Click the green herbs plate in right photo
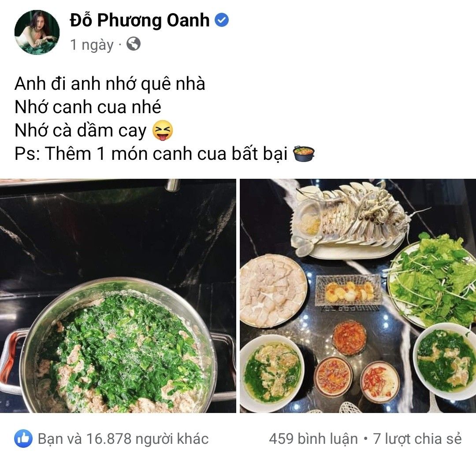Screen dimensions: 476x461 click(433, 279)
